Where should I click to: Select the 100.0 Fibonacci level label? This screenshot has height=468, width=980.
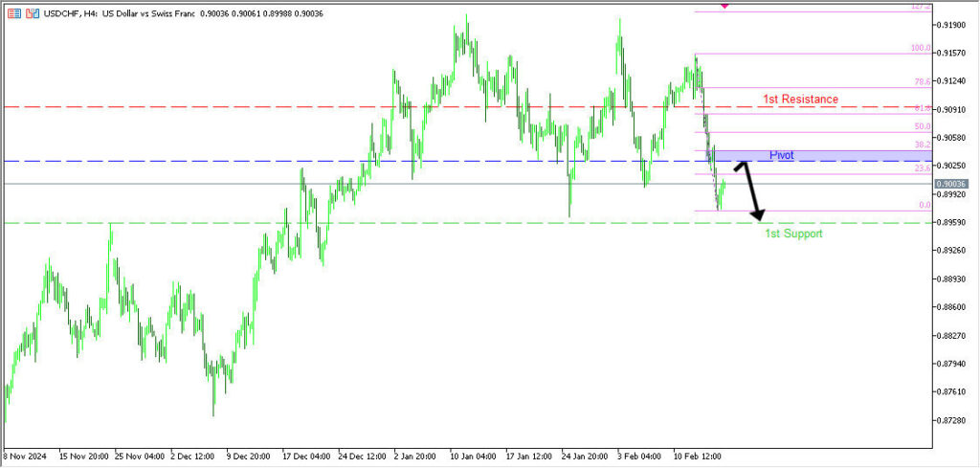[x=920, y=48]
